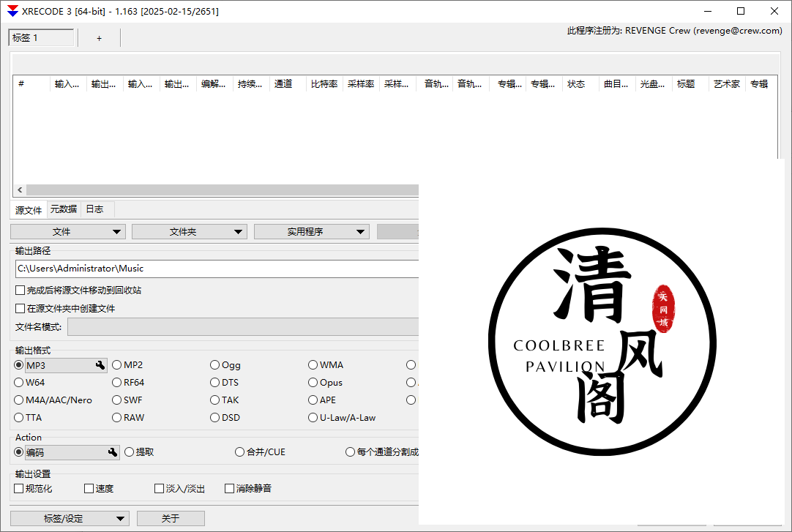The image size is (792, 532).
Task: Select the 合并/CUE action
Action: pyautogui.click(x=239, y=452)
